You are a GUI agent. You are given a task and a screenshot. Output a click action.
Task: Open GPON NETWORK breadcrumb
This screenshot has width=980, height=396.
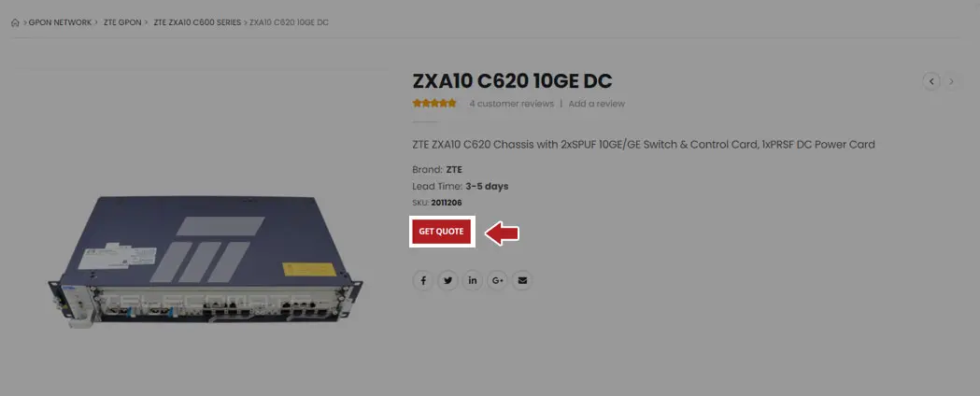[60, 22]
